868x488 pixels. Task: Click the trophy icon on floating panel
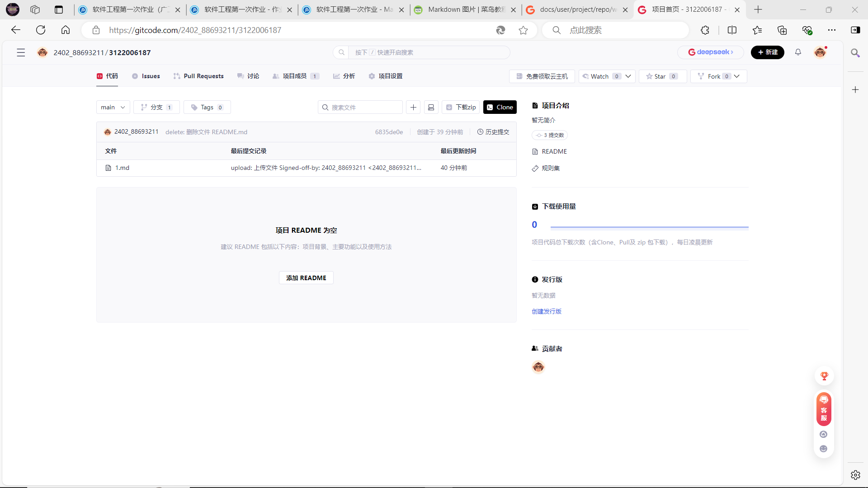[824, 376]
